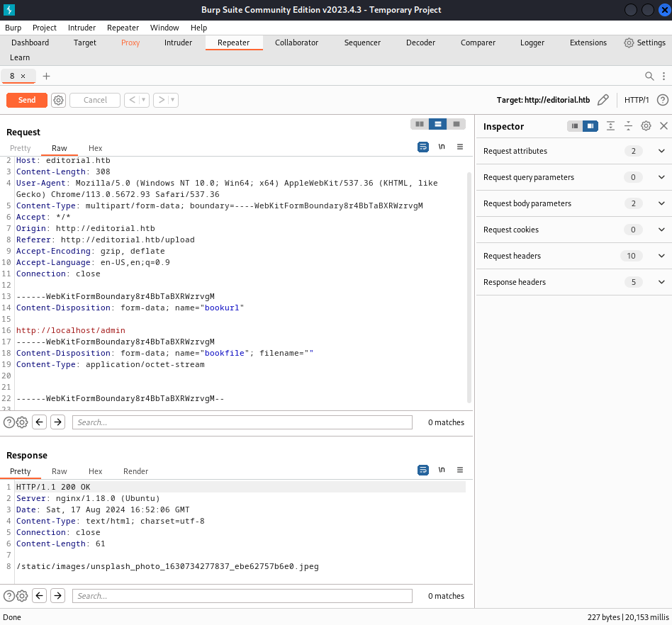Open the Settings tab
672x625 pixels.
click(644, 43)
